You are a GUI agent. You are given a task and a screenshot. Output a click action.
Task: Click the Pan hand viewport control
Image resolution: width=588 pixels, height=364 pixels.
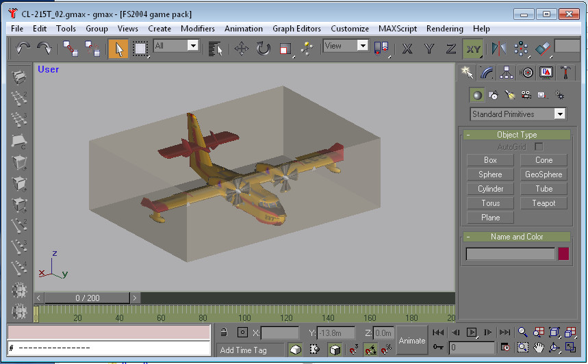539,348
